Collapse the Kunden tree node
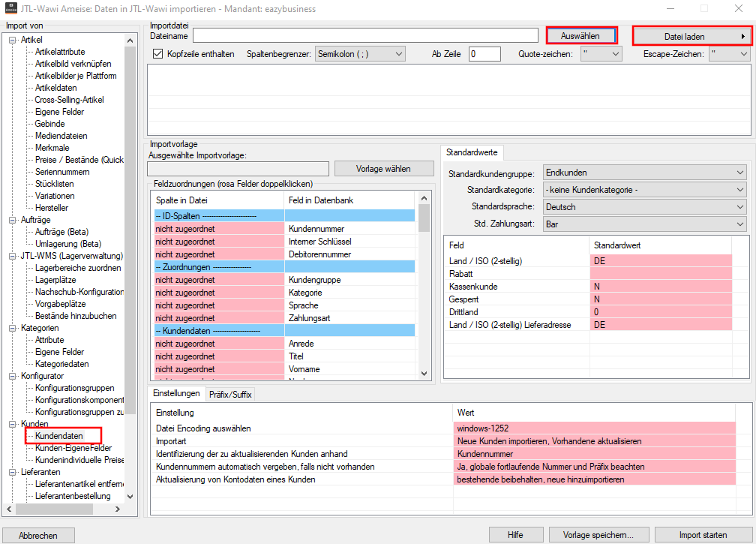This screenshot has width=756, height=544. click(x=13, y=424)
